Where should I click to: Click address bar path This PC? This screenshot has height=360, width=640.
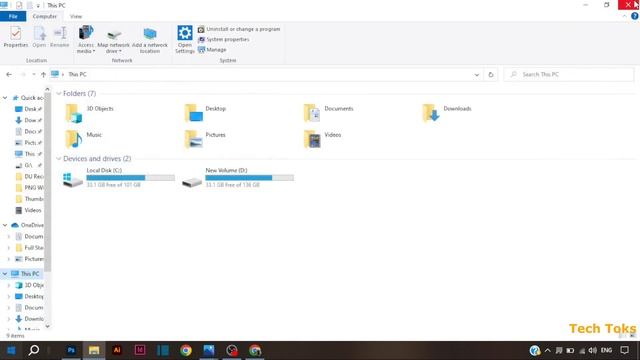click(77, 74)
